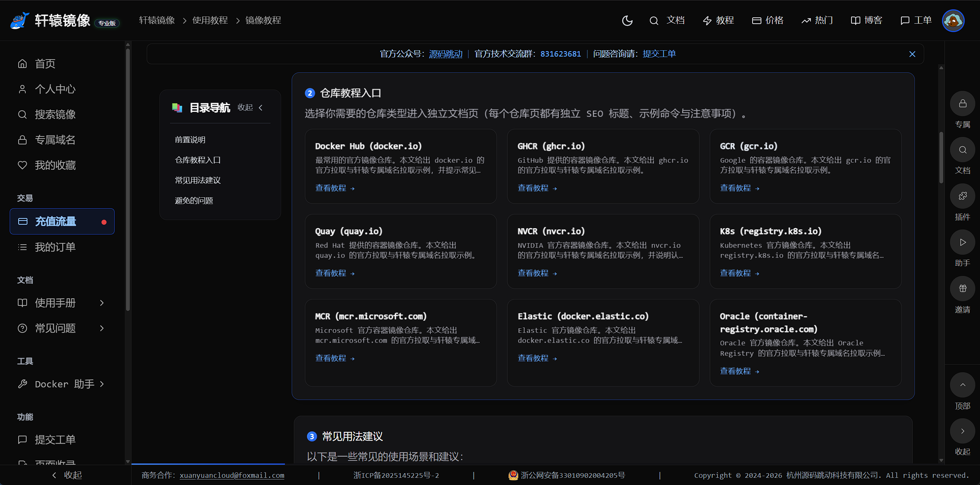Click the Docker Hub (docker.io) card title
Screen dimensions: 980x485
click(368, 146)
